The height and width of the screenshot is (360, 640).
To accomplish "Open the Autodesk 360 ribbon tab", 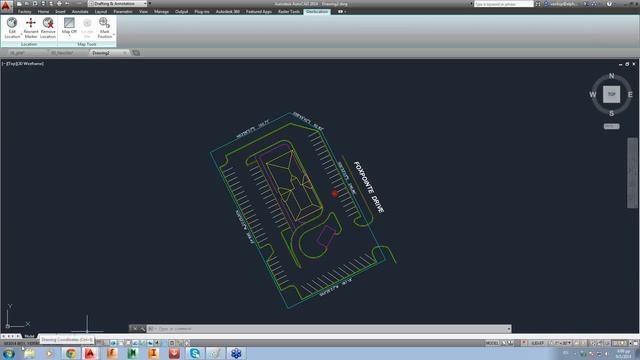I will tap(228, 12).
